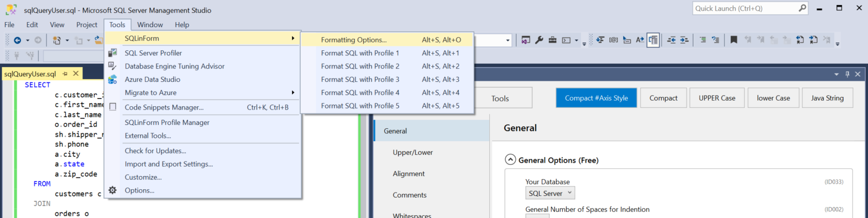Select Database Engine Tuning Advisor

(x=202, y=66)
